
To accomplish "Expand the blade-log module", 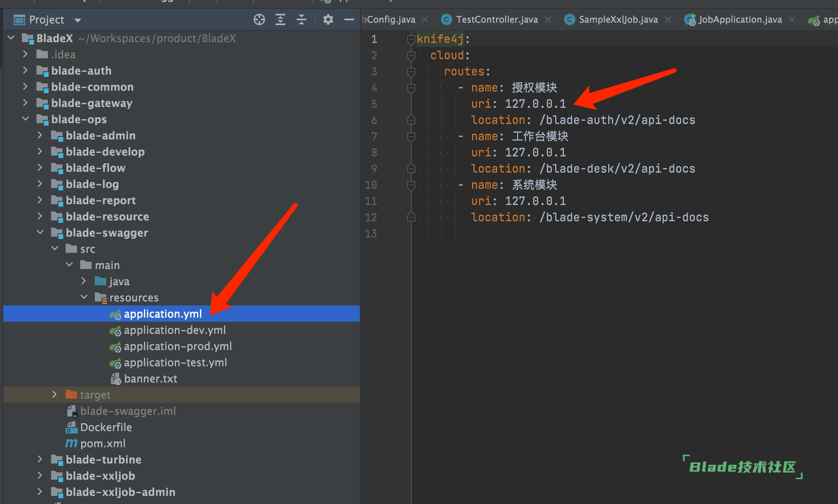I will coord(40,184).
